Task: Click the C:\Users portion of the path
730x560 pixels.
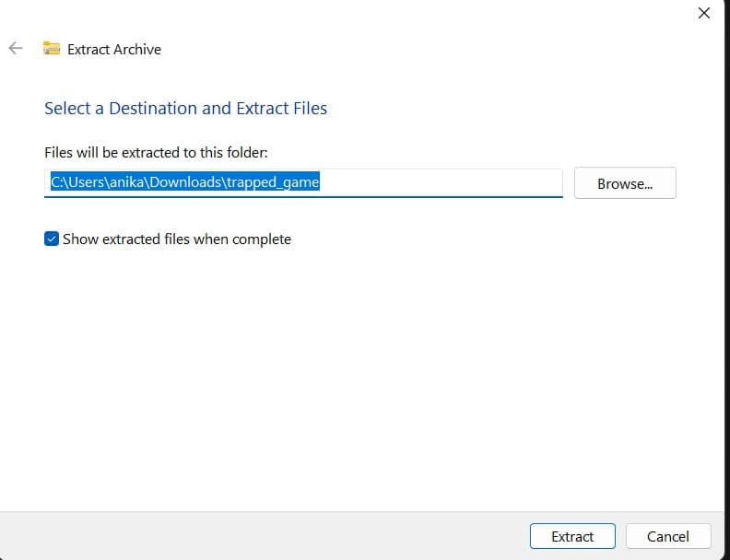Action: pos(76,182)
